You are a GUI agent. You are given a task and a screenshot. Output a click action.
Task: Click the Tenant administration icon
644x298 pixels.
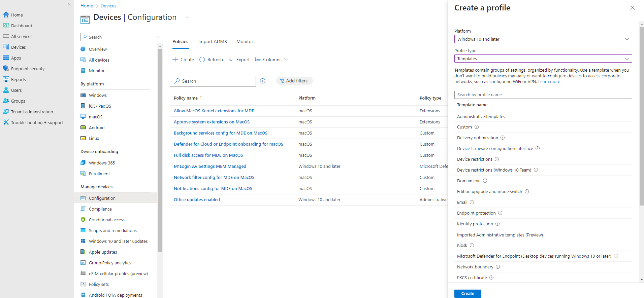pos(6,111)
